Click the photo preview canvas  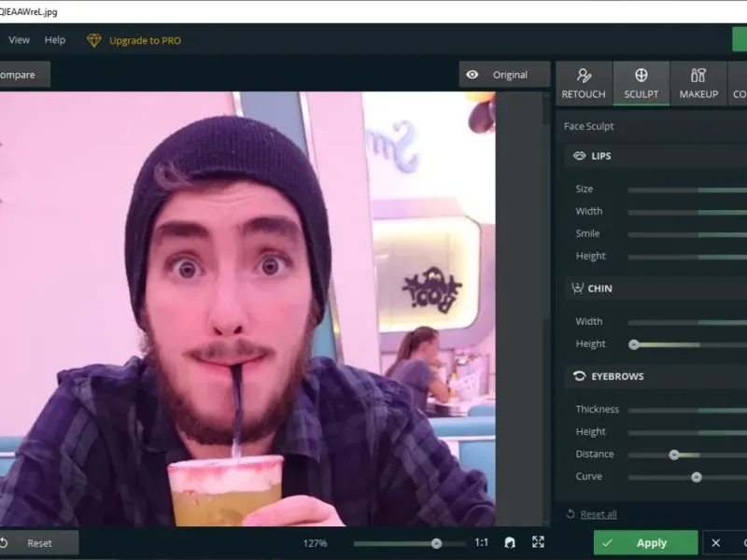coord(247,309)
